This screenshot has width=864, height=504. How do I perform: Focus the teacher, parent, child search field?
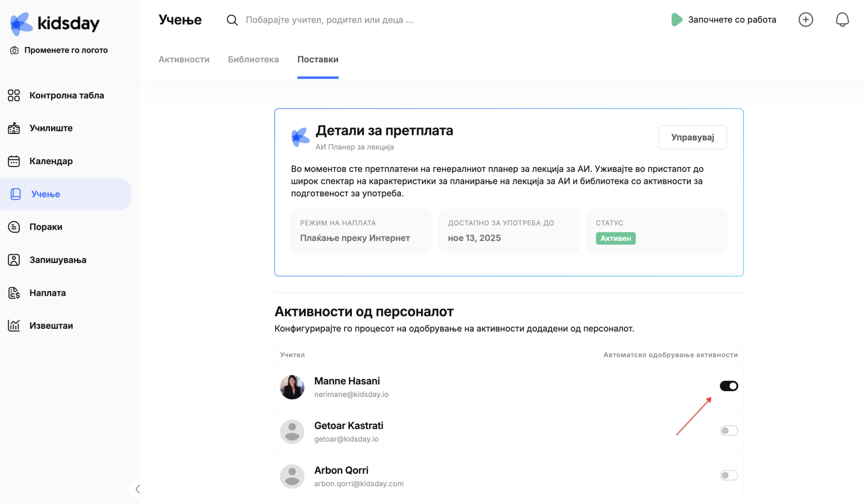329,20
